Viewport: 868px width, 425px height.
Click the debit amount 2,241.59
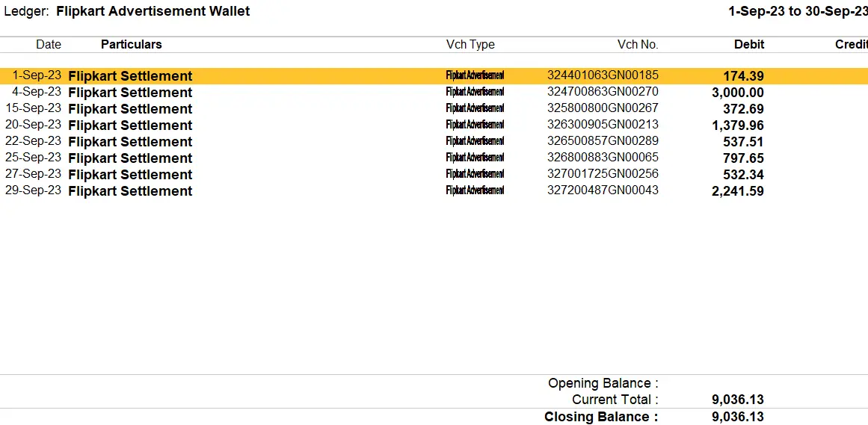[737, 191]
